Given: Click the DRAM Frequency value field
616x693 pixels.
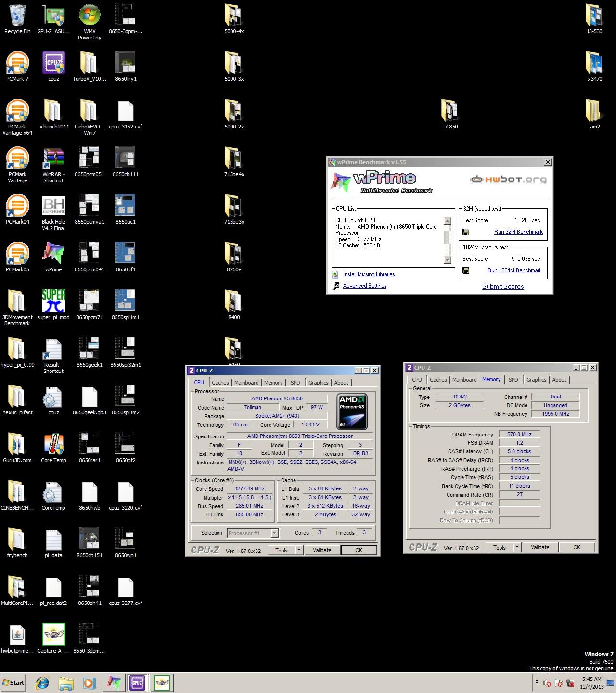Looking at the screenshot, I should (519, 434).
